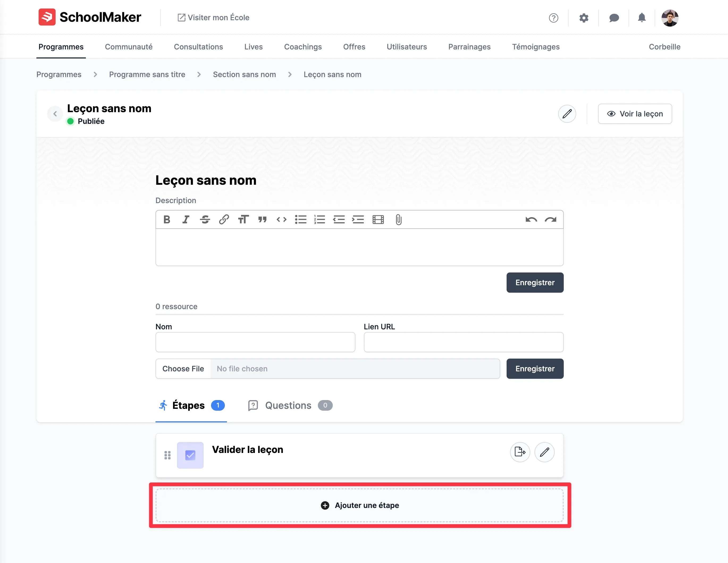Open the Témoignages tab
Viewport: 728px width, 563px height.
click(x=536, y=47)
